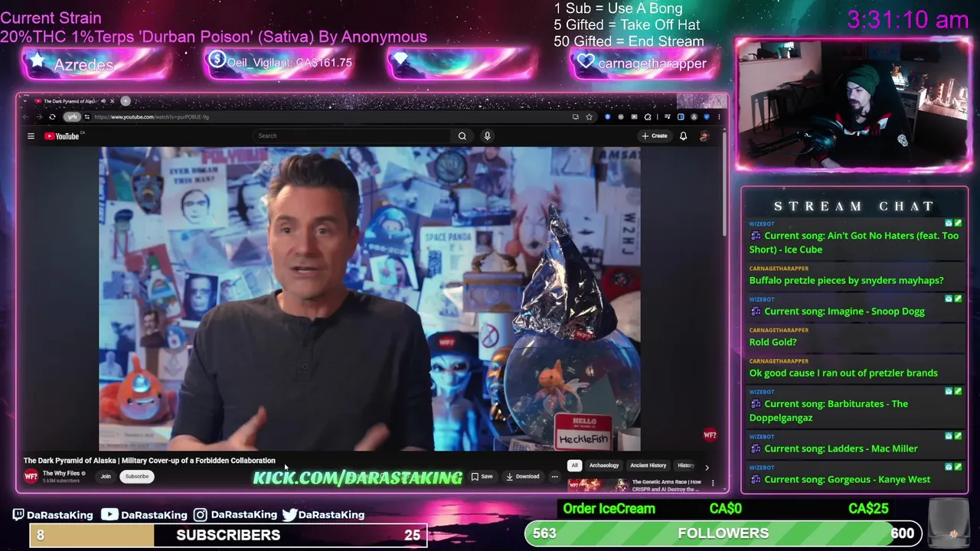This screenshot has height=551, width=980.
Task: Click the Join membership button
Action: point(106,476)
